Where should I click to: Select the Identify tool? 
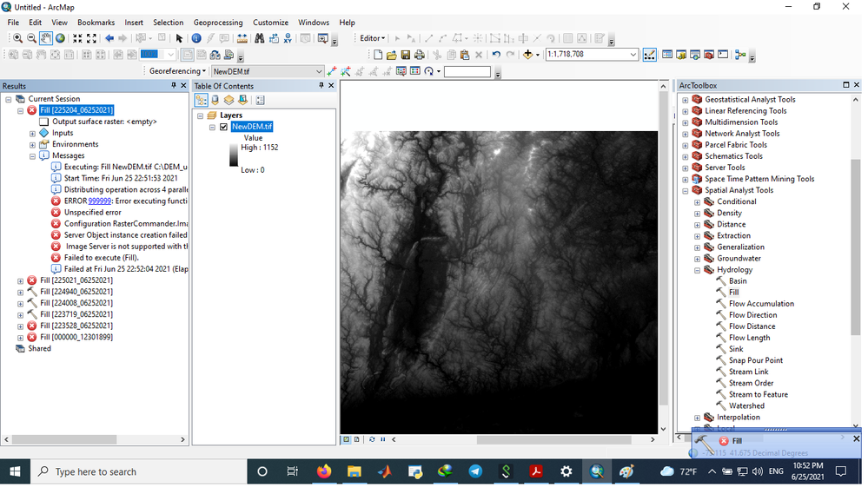(x=196, y=38)
